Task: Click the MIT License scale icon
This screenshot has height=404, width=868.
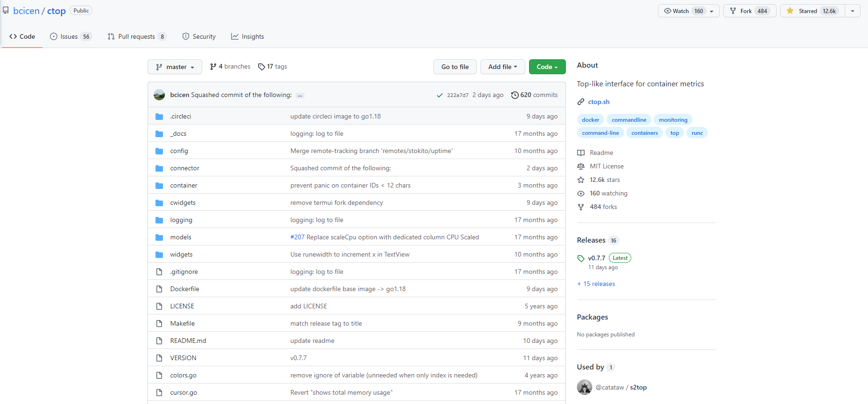Action: (581, 167)
